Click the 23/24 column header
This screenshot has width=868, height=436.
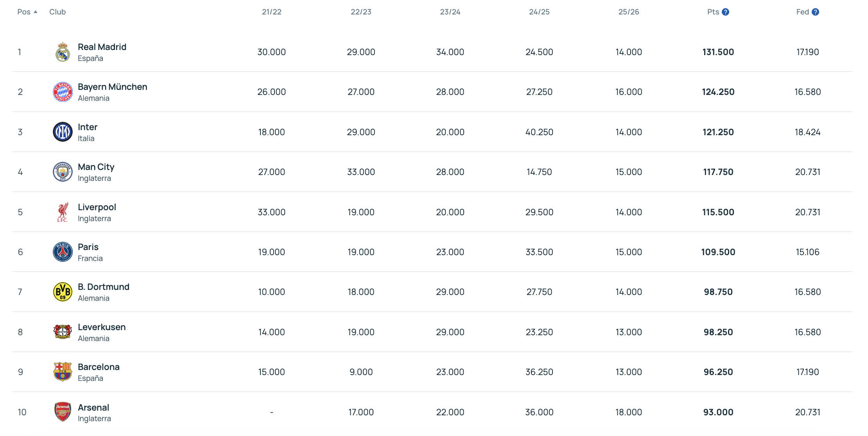450,12
